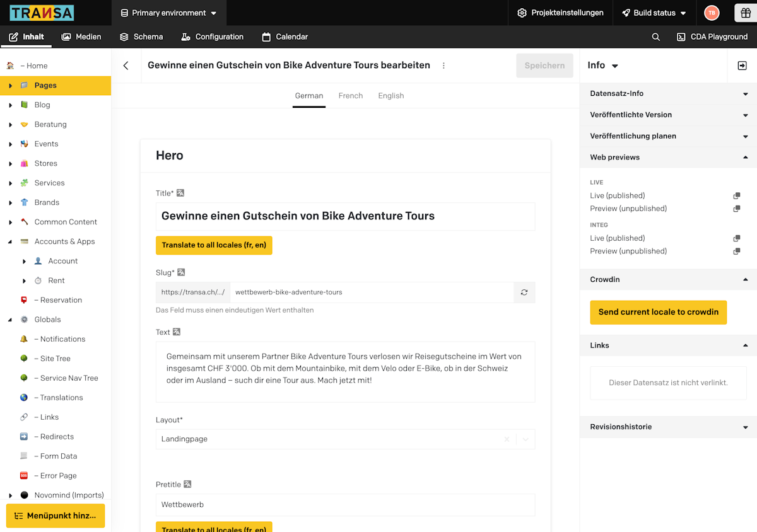Collapse the right Info sidebar with arrow icon

pos(742,66)
